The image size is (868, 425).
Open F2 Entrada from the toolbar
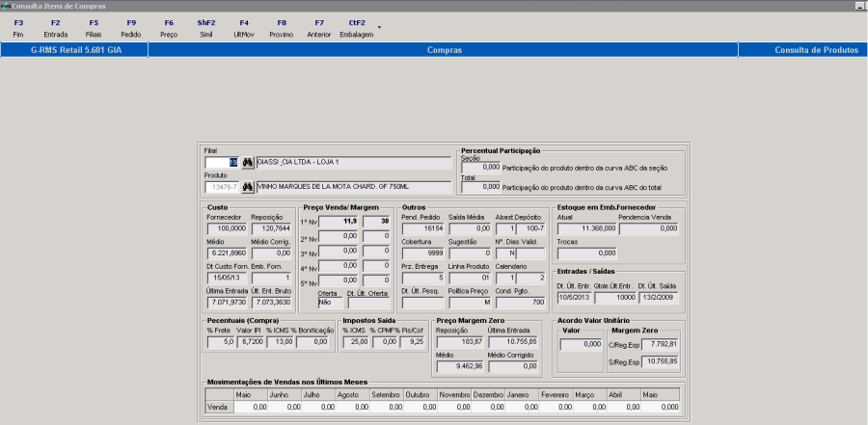[x=55, y=27]
